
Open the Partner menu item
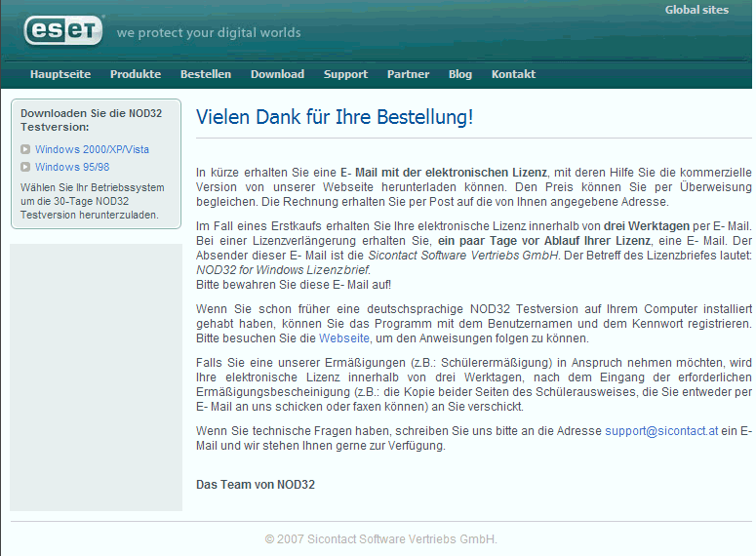(x=408, y=74)
